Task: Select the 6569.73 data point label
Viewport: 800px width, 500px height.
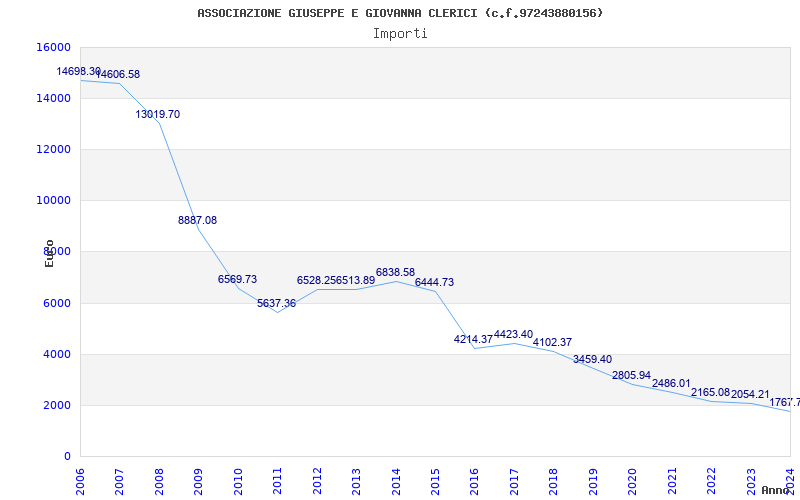Action: pyautogui.click(x=237, y=280)
